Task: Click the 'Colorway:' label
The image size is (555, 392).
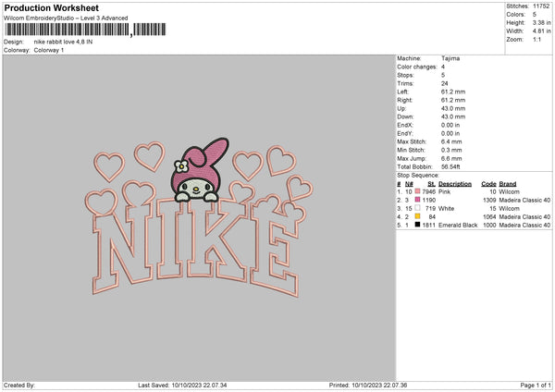Action: 17,50
